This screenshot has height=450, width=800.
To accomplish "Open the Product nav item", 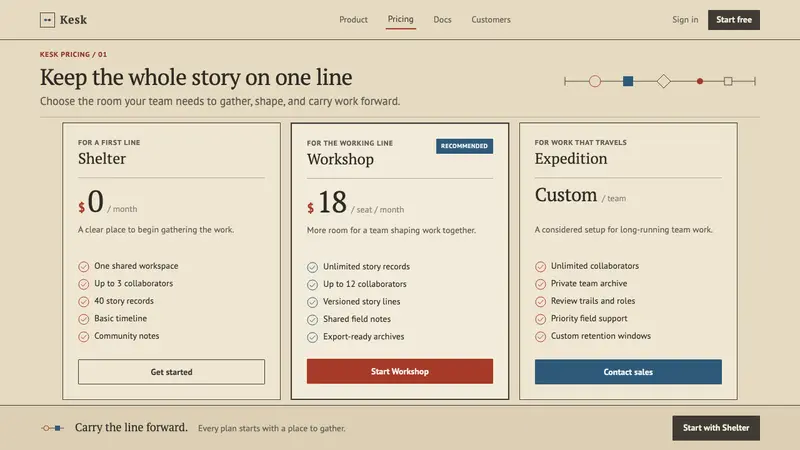I will (353, 19).
